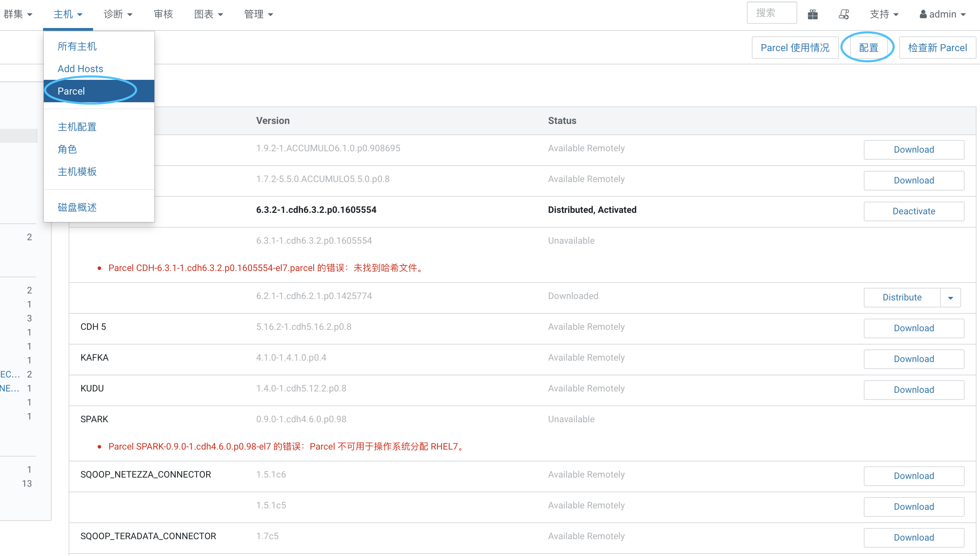980x556 pixels.
Task: Click the Parcel 使用情况 button
Action: coord(795,48)
